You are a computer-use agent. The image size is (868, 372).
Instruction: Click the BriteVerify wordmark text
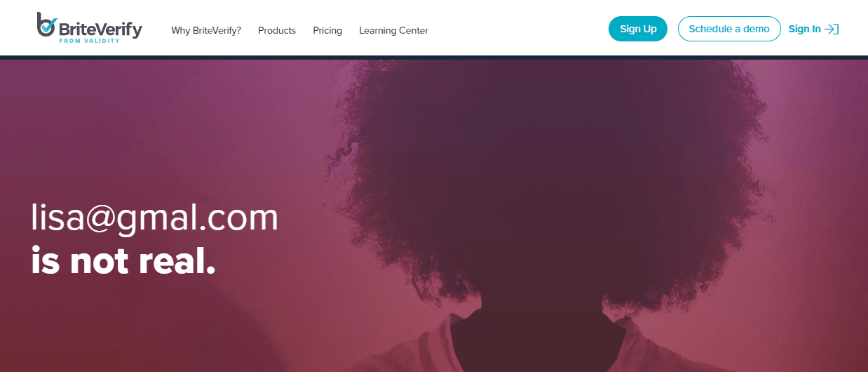[x=100, y=29]
